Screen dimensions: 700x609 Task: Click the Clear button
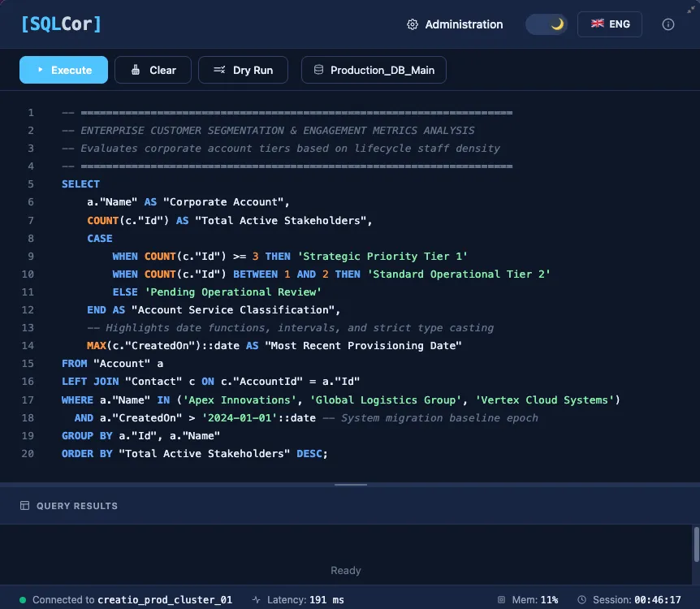click(x=153, y=70)
